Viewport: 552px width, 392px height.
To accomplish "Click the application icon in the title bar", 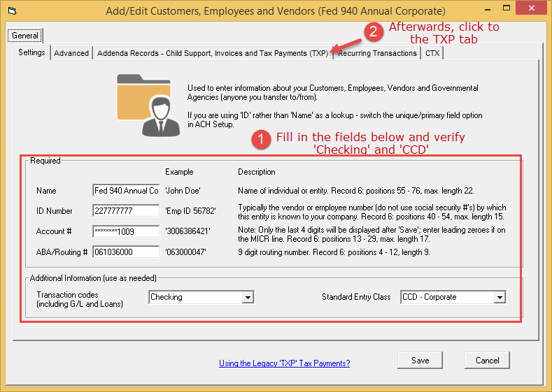I will pyautogui.click(x=10, y=11).
